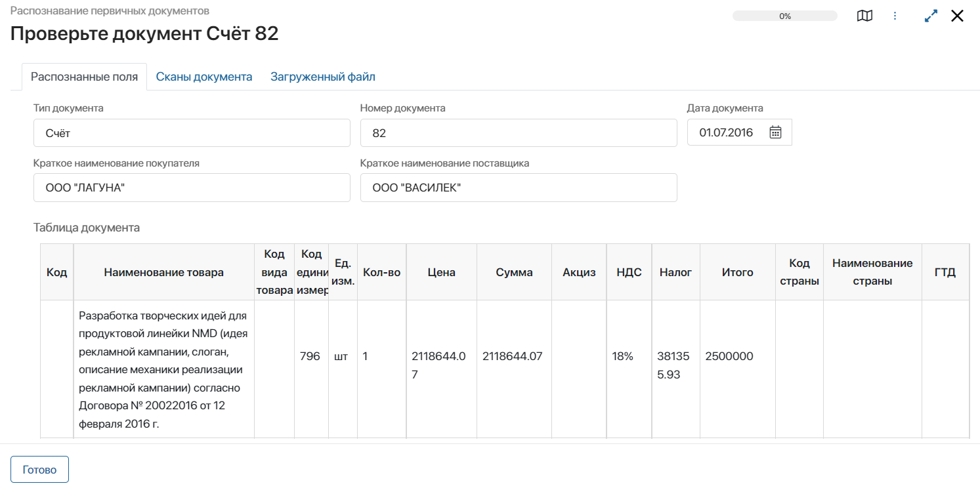Edit buyer name ООО "ЛАГУНА" field
Image resolution: width=980 pixels, height=488 pixels.
coord(192,188)
